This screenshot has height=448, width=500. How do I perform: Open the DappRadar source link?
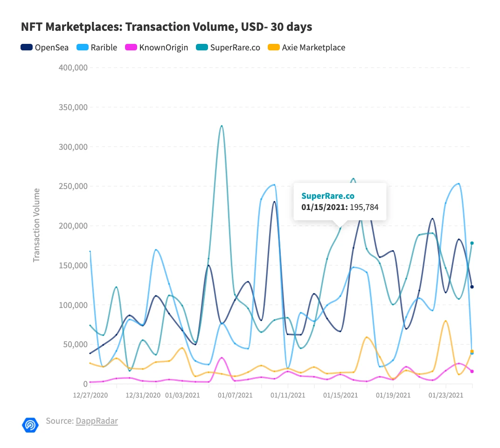tap(97, 421)
